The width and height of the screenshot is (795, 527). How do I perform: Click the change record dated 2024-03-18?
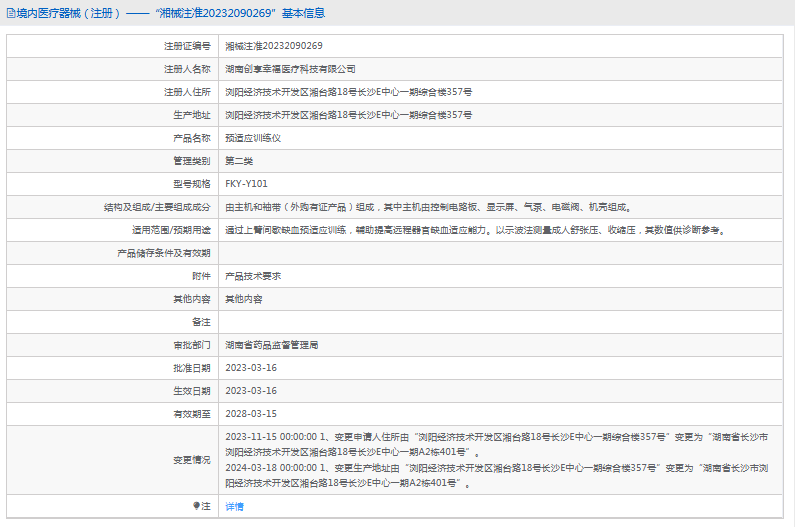(x=497, y=475)
